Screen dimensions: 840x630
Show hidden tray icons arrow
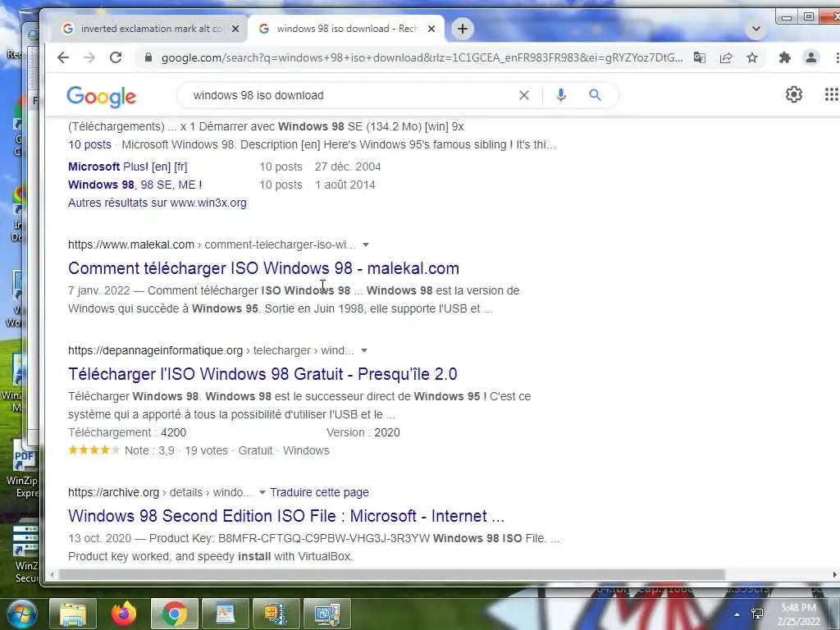(737, 614)
